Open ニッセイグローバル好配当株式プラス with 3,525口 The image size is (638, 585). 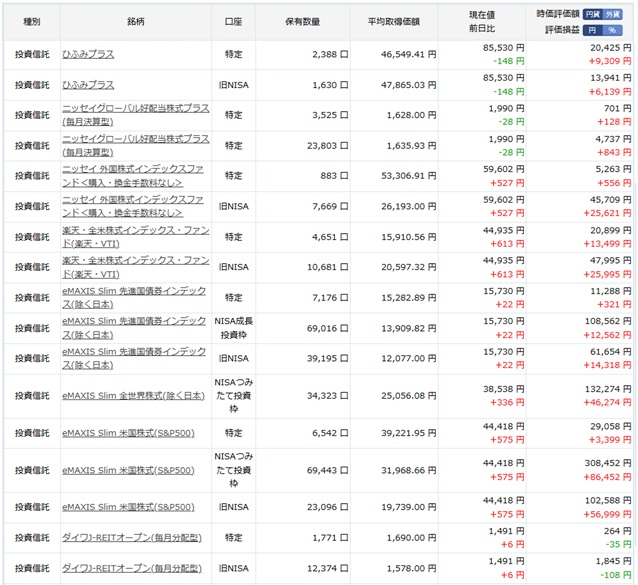point(135,115)
